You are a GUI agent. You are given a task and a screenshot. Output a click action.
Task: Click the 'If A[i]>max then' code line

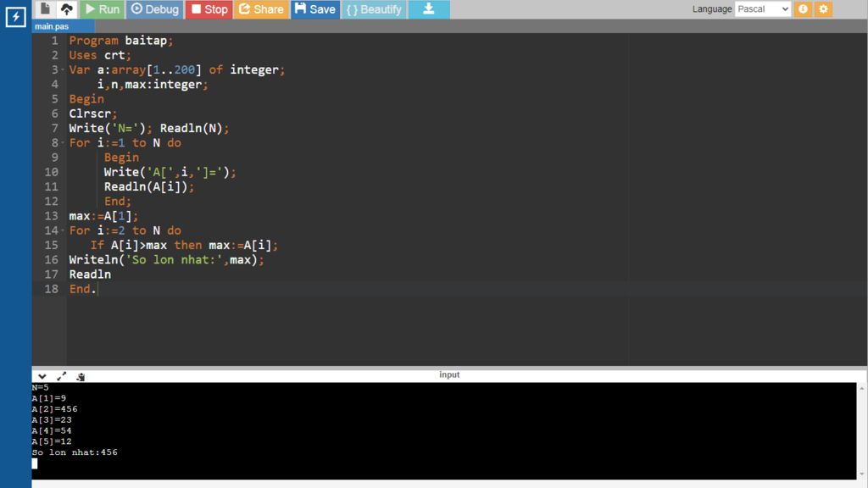[184, 245]
